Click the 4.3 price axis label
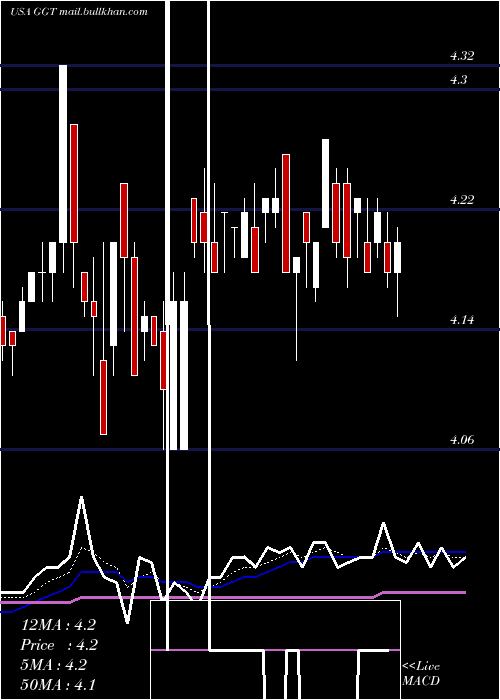 (458, 80)
